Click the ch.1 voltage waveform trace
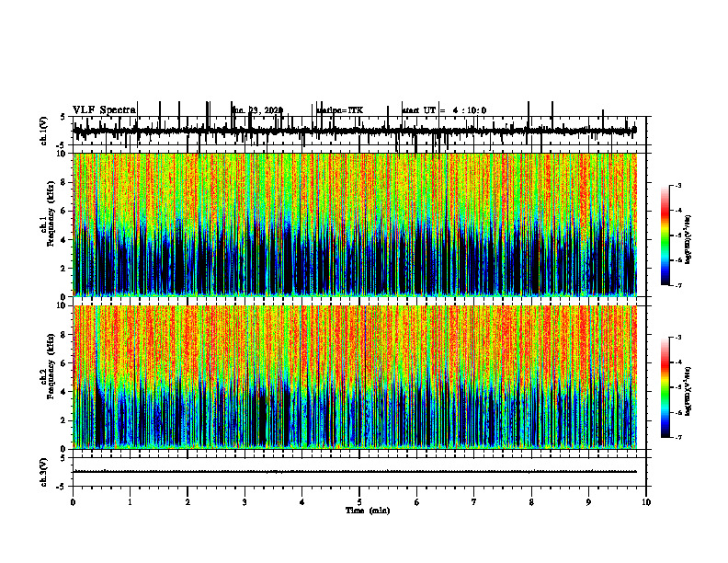This screenshot has height=563, width=728. [355, 131]
